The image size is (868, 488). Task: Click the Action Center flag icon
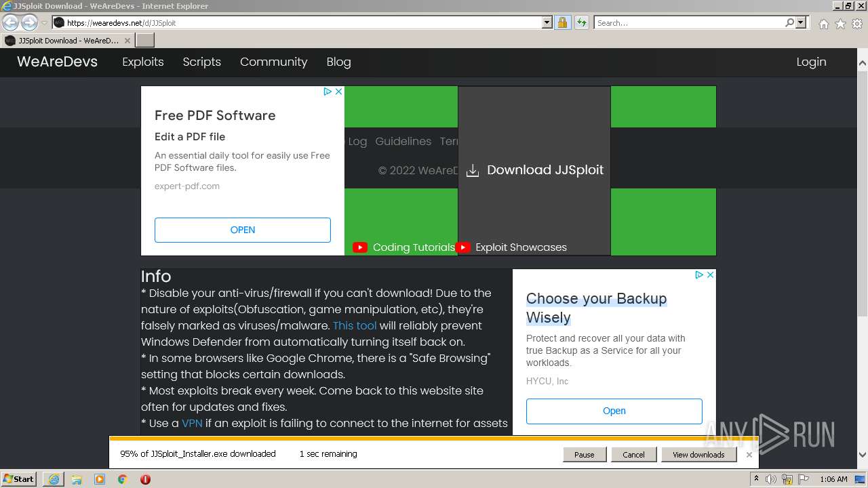[803, 479]
